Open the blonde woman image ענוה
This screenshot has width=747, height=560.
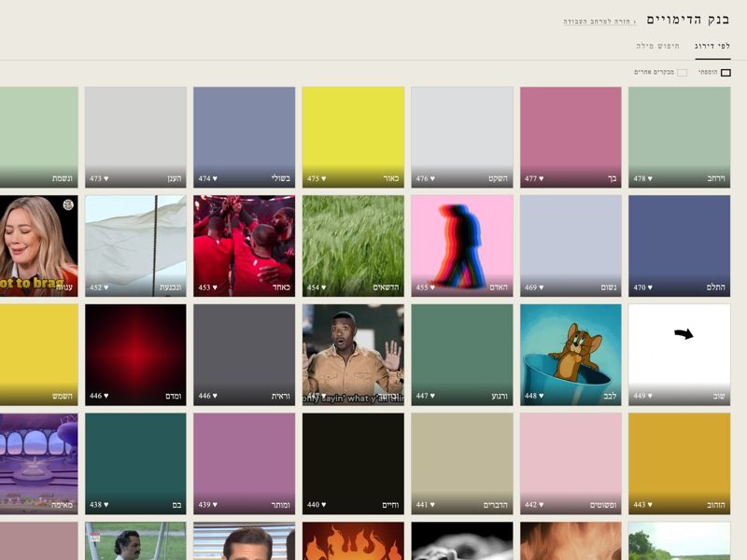click(38, 245)
